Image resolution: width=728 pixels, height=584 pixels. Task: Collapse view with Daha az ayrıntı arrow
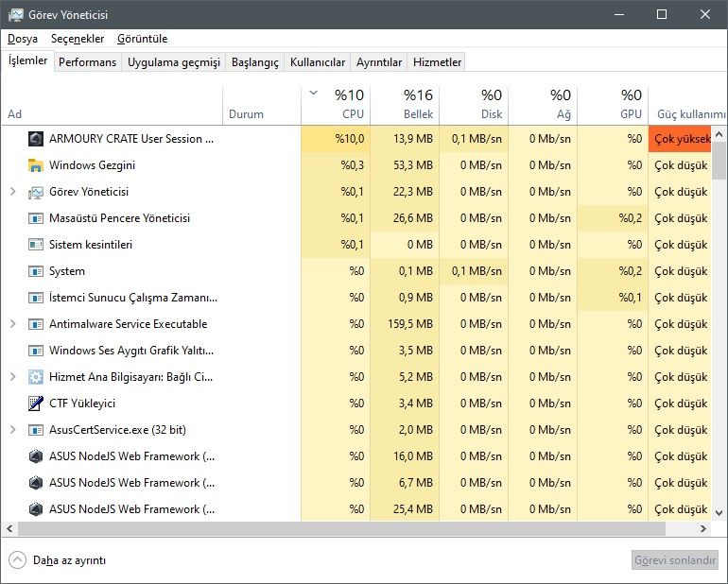pos(17,559)
